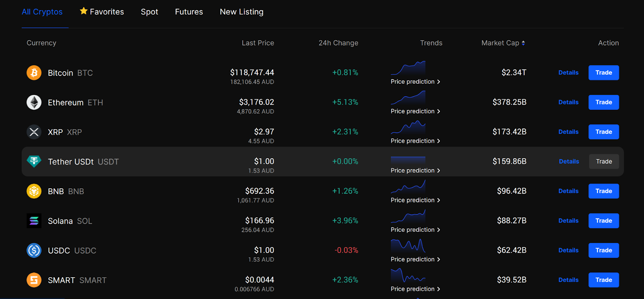644x299 pixels.
Task: Open Ethereum trend sparkline chart
Action: point(408,98)
